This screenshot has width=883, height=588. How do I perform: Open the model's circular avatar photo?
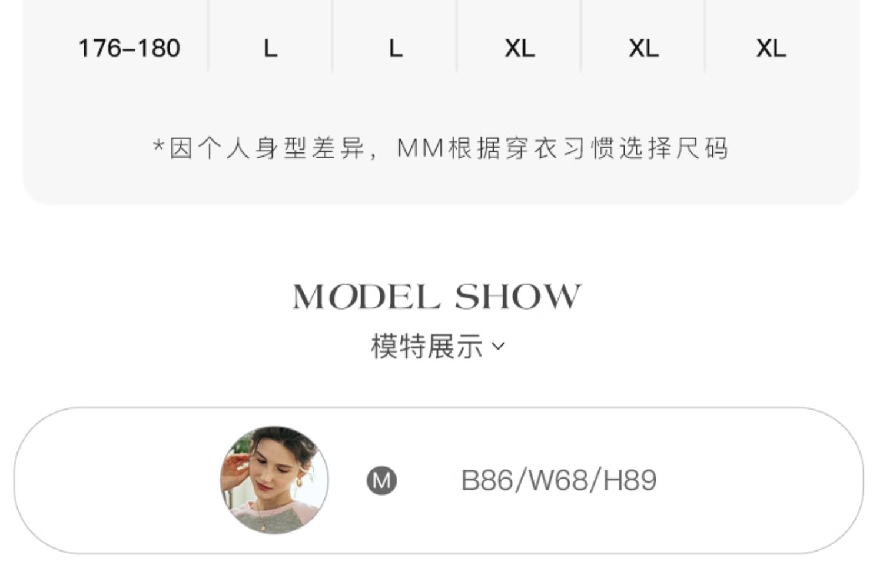(x=274, y=480)
